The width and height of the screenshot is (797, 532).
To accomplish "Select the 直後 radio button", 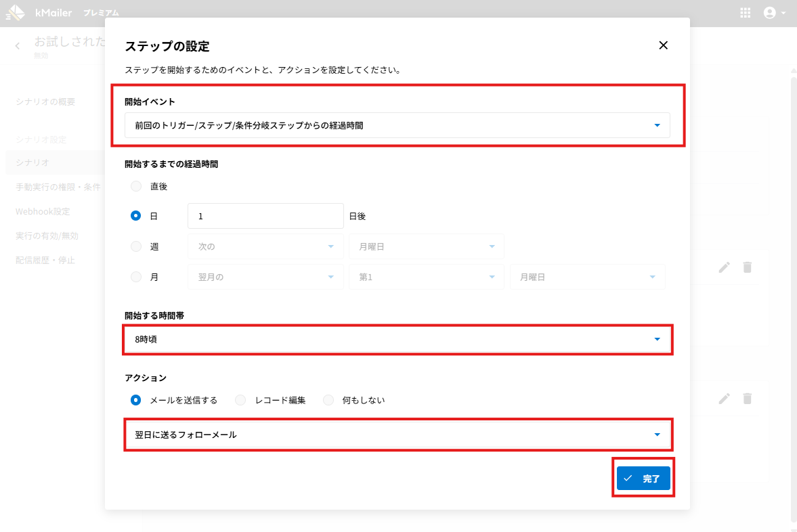I will tap(136, 186).
